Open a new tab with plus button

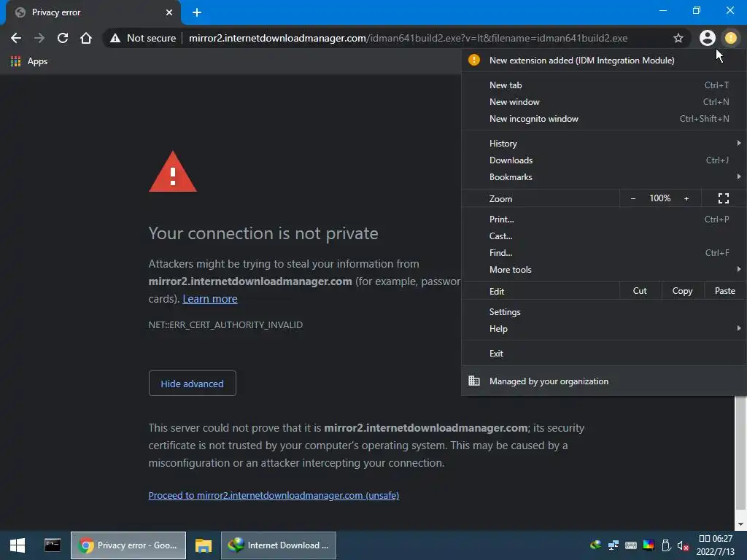tap(197, 12)
